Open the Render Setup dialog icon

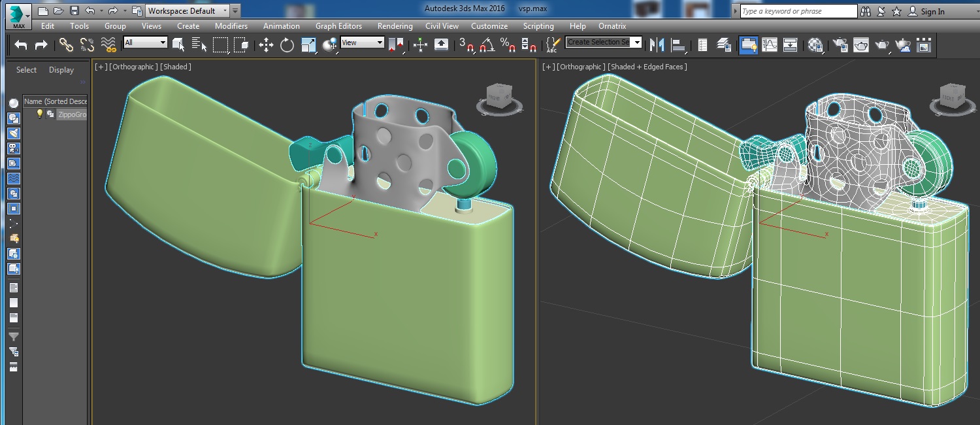click(840, 44)
